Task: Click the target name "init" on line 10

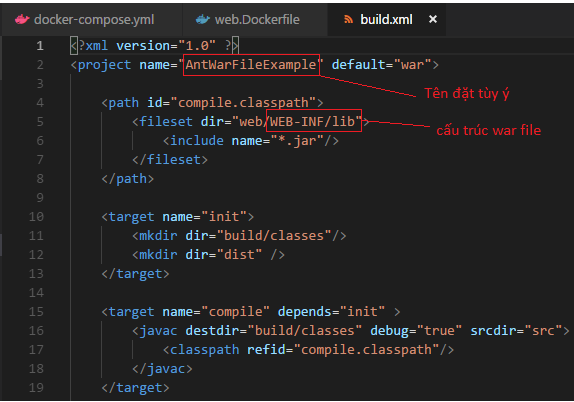Action: coord(224,217)
